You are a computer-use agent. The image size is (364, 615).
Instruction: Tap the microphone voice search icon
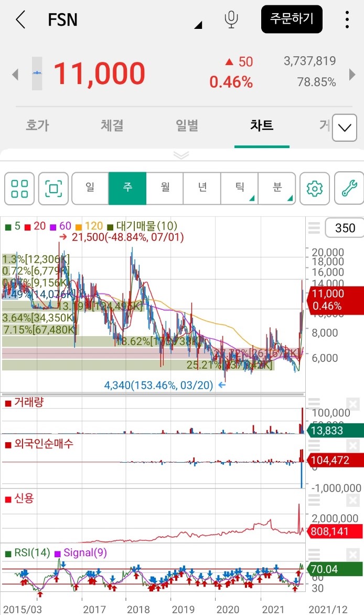(x=231, y=19)
